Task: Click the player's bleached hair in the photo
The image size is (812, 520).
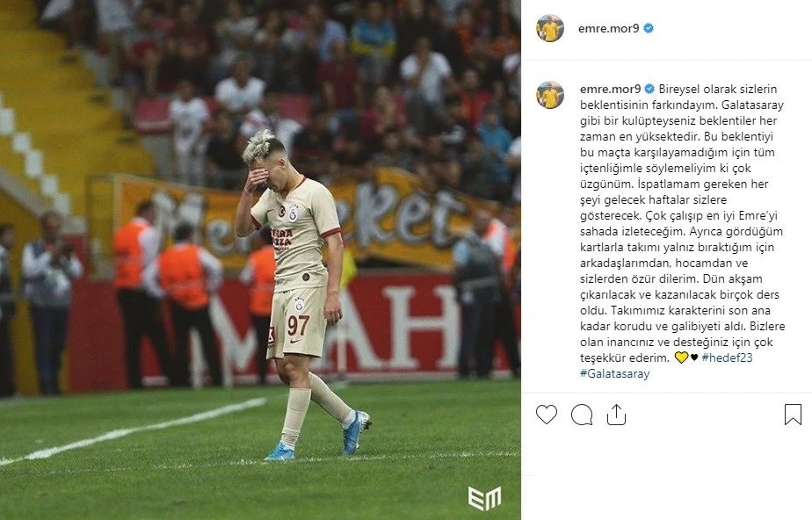Action: click(263, 144)
